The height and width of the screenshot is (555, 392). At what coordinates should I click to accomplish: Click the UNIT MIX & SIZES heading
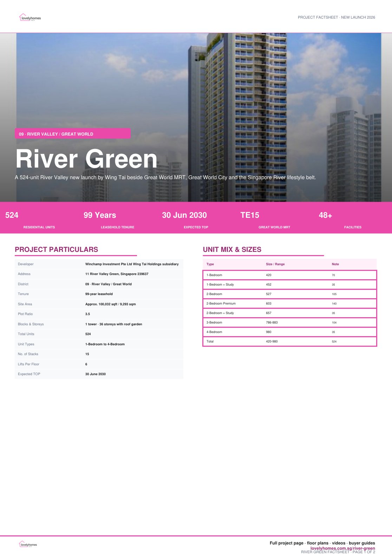[x=232, y=249]
